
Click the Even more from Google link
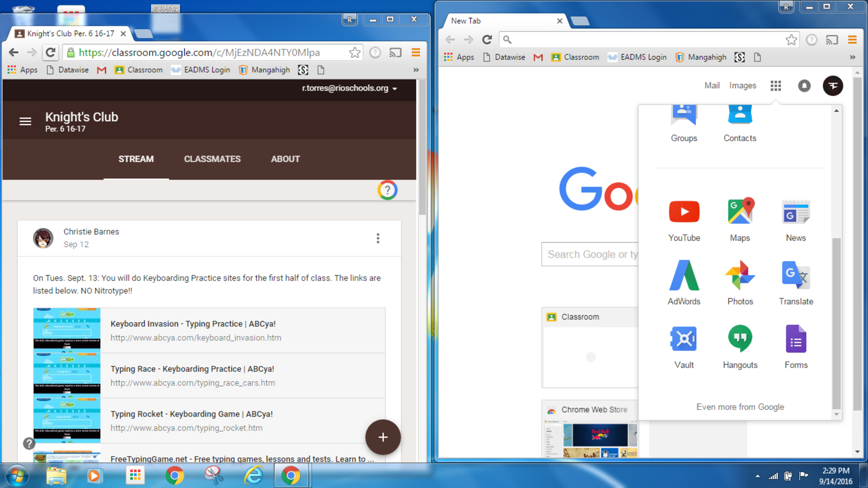tap(740, 407)
